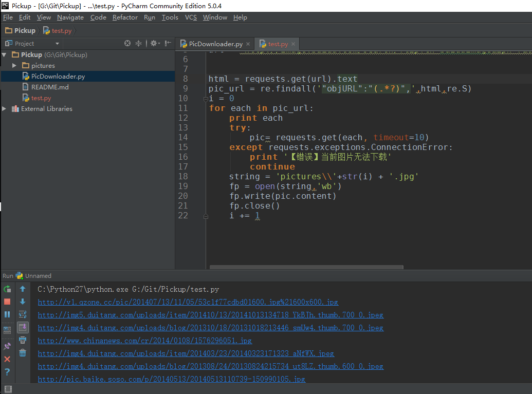Open the Window menu
The height and width of the screenshot is (394, 532).
(215, 17)
